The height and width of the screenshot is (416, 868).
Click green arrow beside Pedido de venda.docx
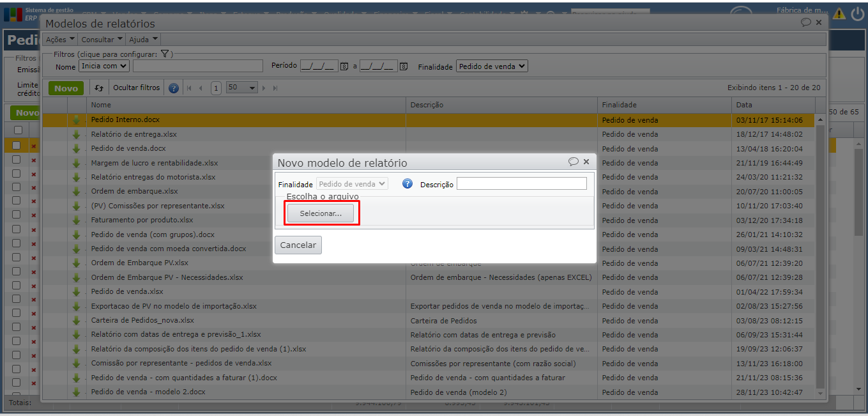point(77,148)
